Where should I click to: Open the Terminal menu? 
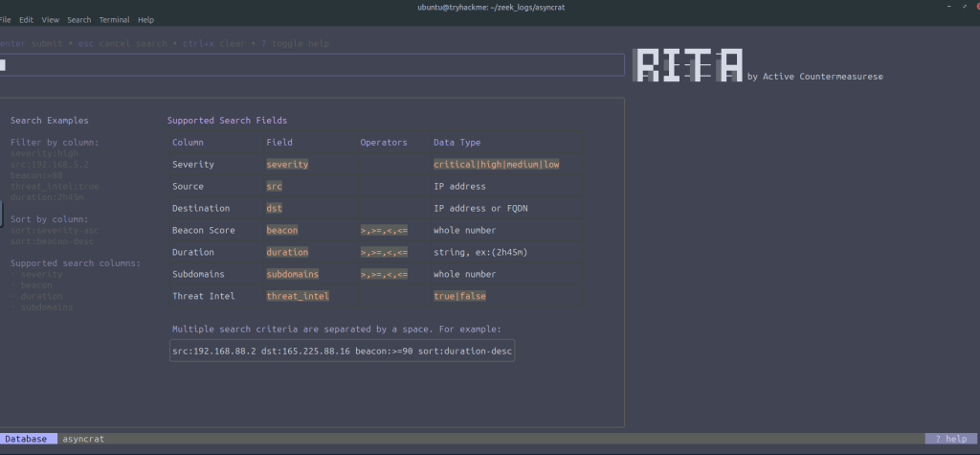115,19
